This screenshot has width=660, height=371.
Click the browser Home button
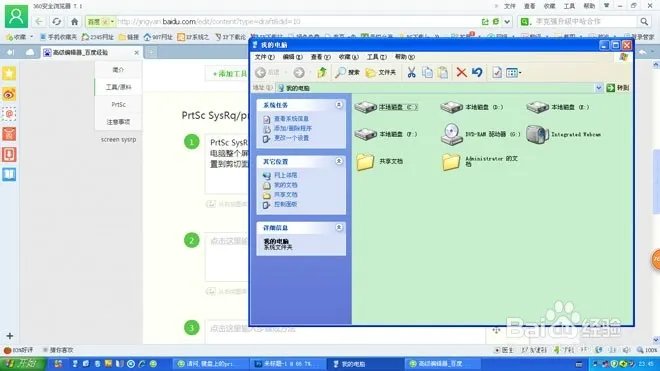point(75,21)
